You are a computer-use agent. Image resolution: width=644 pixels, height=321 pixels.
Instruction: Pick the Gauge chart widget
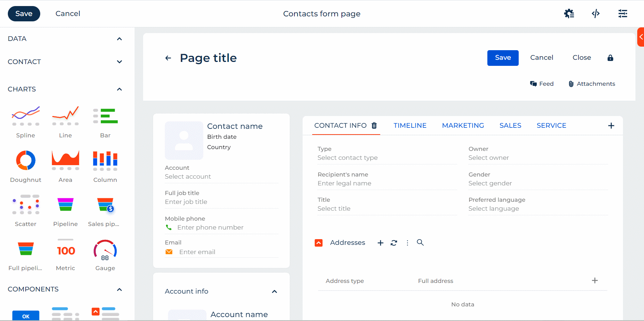[105, 250]
